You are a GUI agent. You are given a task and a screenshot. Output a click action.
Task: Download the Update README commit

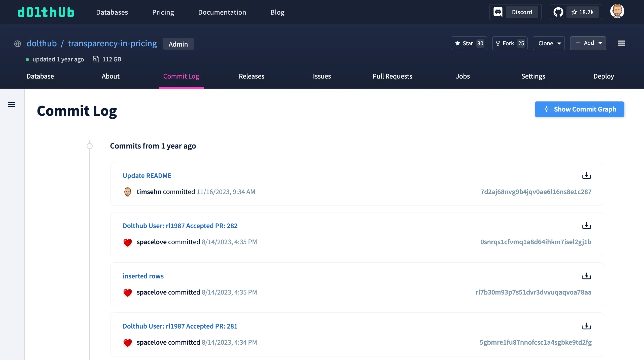[587, 175]
